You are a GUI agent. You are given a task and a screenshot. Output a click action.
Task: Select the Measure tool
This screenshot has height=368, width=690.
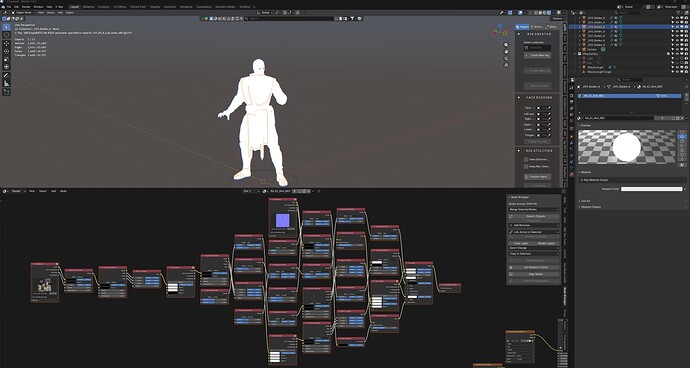pyautogui.click(x=6, y=83)
